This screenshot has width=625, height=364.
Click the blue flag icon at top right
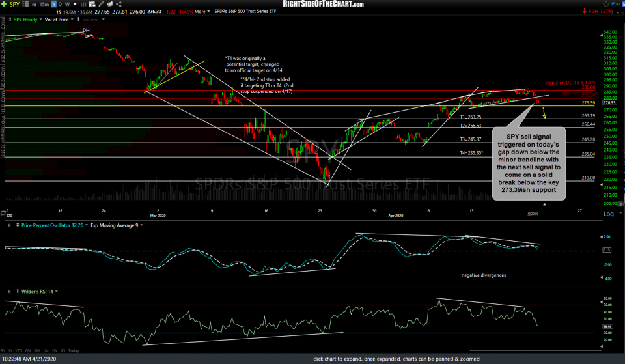(x=613, y=4)
